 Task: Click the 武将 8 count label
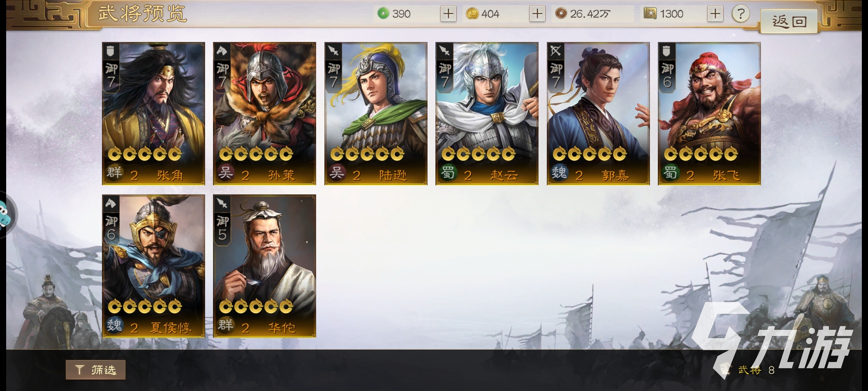click(757, 370)
